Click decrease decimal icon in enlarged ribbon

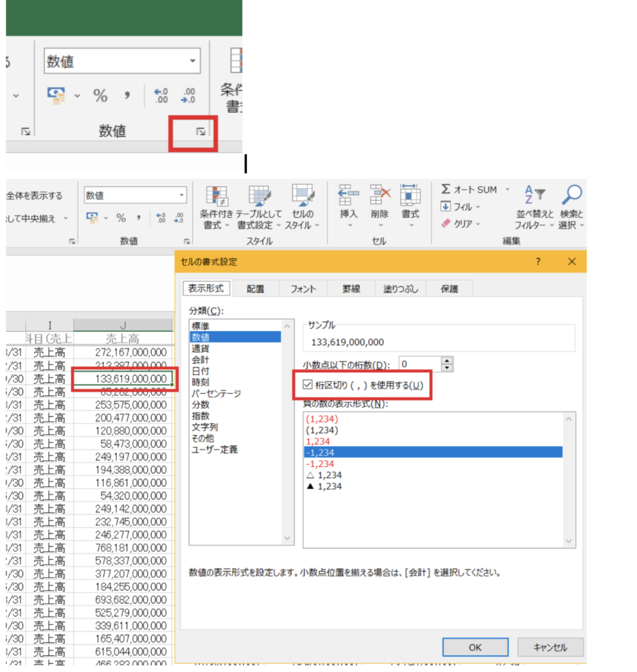188,95
